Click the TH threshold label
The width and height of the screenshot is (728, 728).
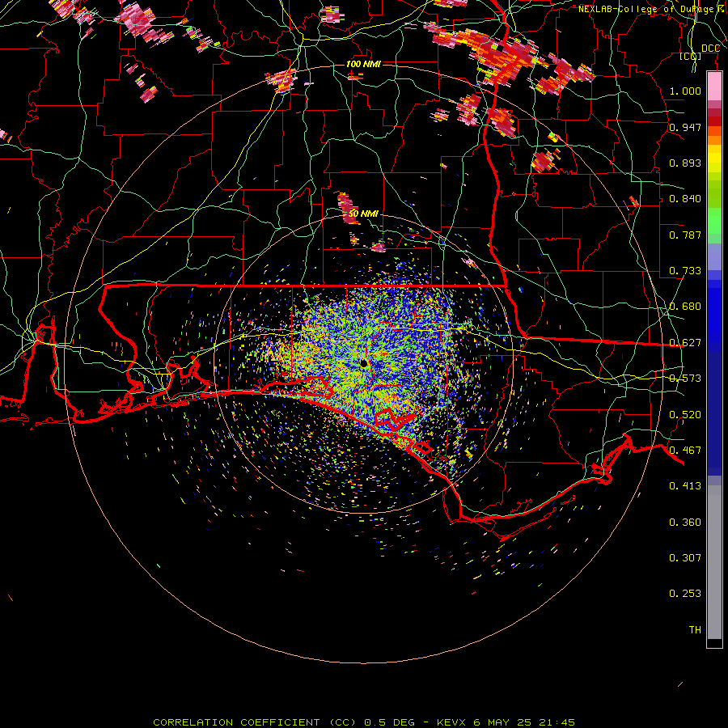(x=695, y=630)
